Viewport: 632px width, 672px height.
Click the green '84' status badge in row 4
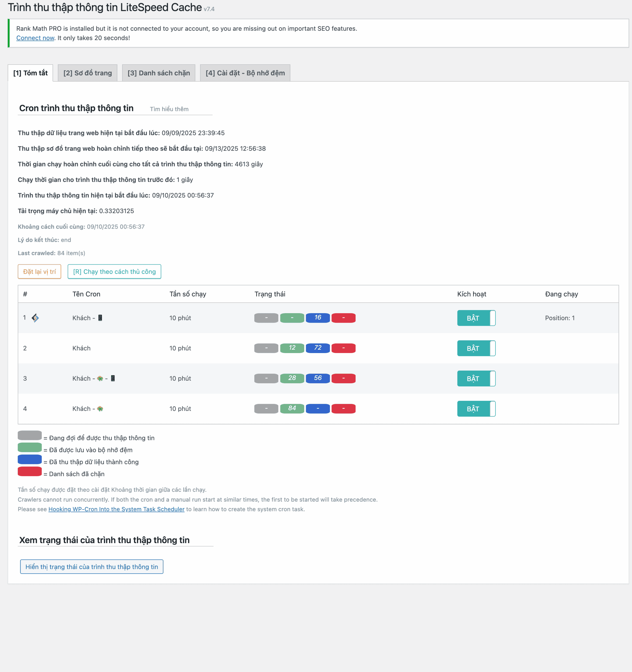tap(292, 408)
